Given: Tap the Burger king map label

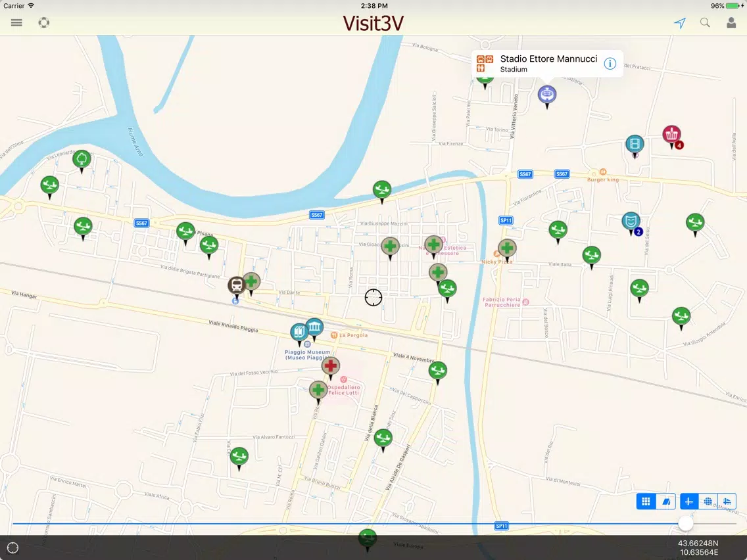Looking at the screenshot, I should [x=602, y=179].
